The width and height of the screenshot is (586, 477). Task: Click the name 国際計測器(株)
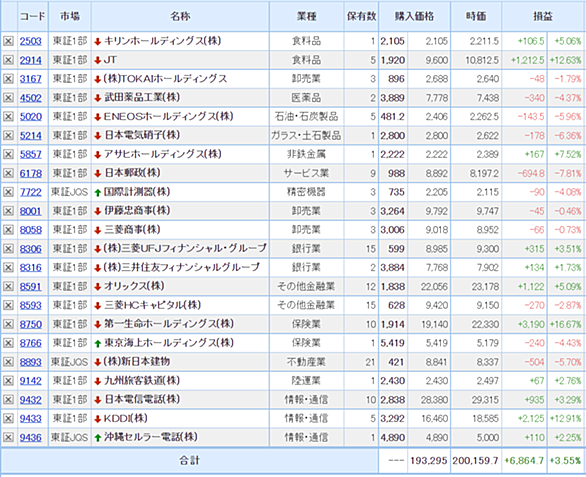click(x=137, y=192)
